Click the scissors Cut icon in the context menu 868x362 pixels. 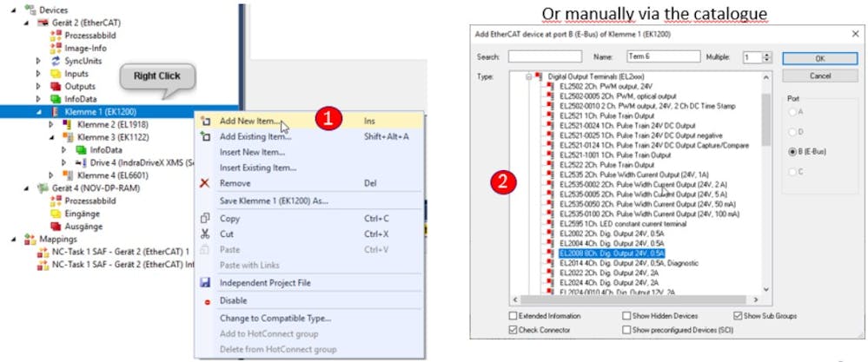coord(205,234)
